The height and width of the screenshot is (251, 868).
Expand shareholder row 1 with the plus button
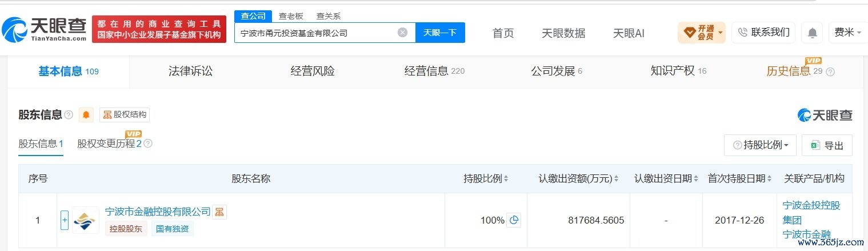coord(65,220)
